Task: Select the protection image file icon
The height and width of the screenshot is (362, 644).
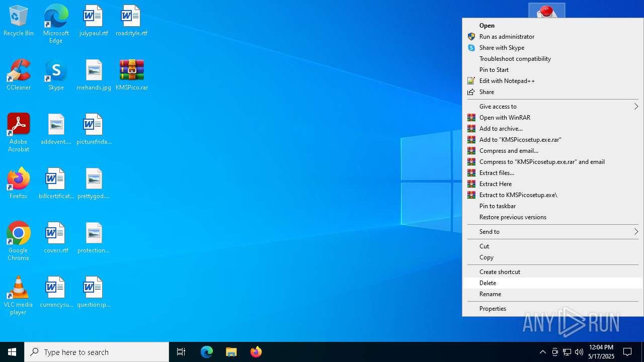Action: (94, 238)
